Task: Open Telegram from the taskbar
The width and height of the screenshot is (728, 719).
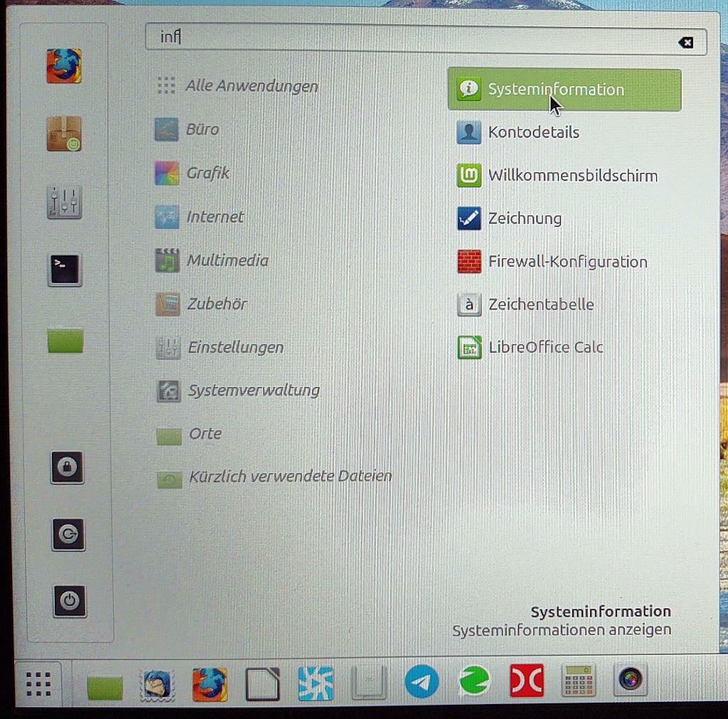Action: tap(422, 681)
